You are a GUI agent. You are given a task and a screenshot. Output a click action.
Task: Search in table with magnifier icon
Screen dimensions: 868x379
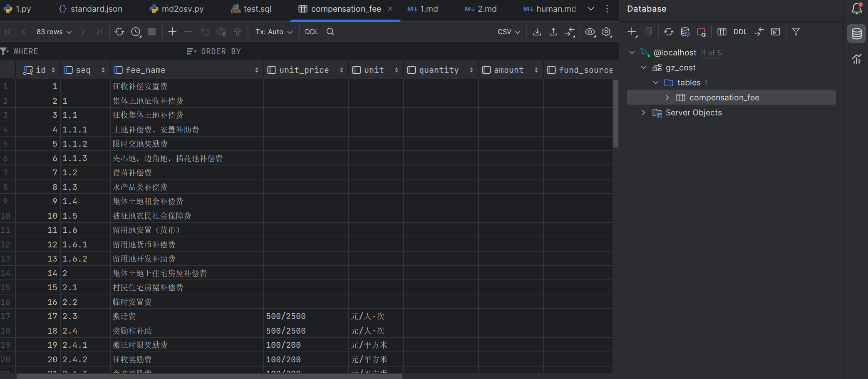tap(330, 32)
